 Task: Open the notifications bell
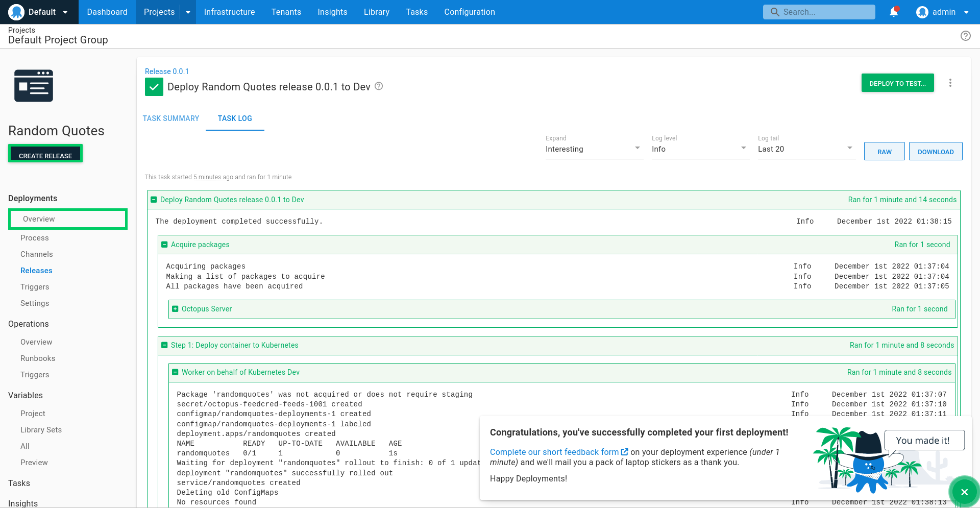point(894,12)
